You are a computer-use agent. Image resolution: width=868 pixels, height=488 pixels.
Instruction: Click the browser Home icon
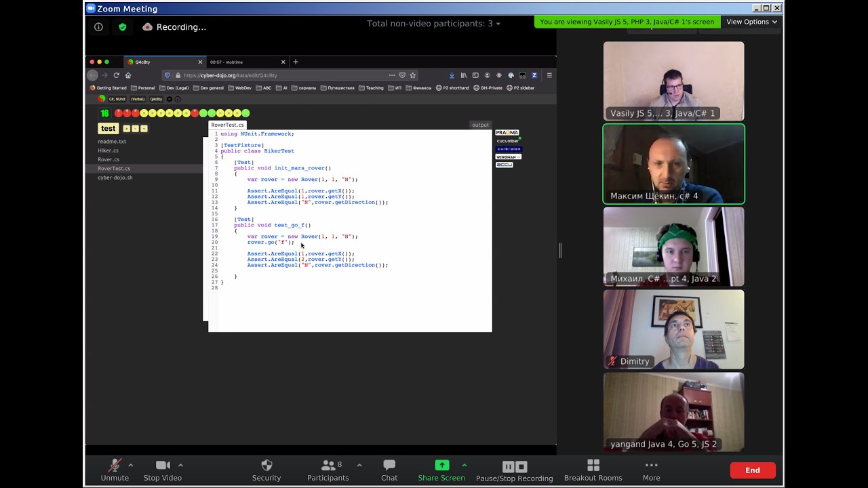pyautogui.click(x=128, y=75)
